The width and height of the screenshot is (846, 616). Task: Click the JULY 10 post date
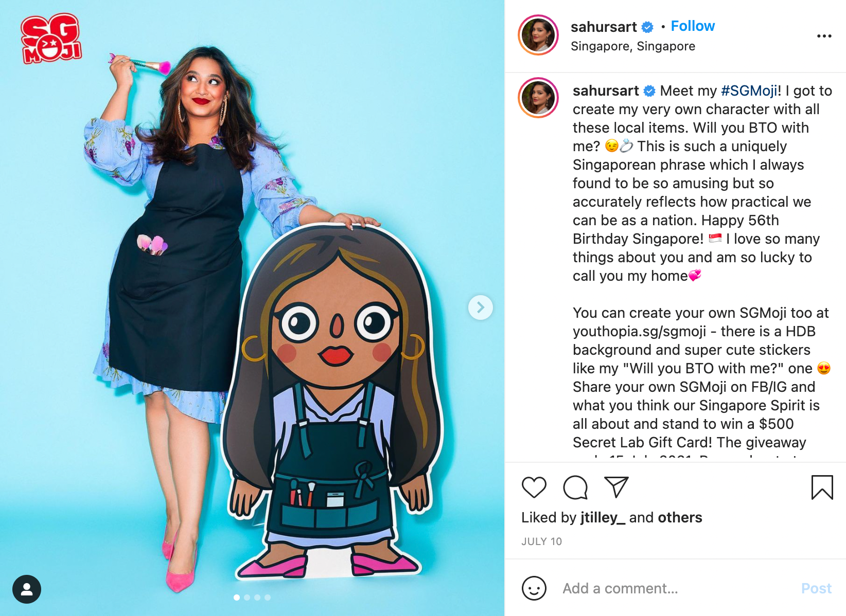tap(541, 541)
